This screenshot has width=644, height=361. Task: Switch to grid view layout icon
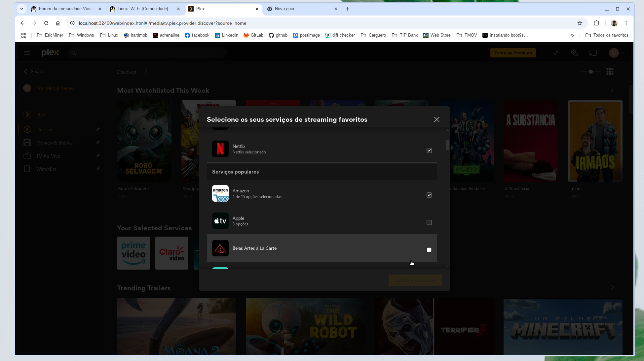(x=610, y=72)
